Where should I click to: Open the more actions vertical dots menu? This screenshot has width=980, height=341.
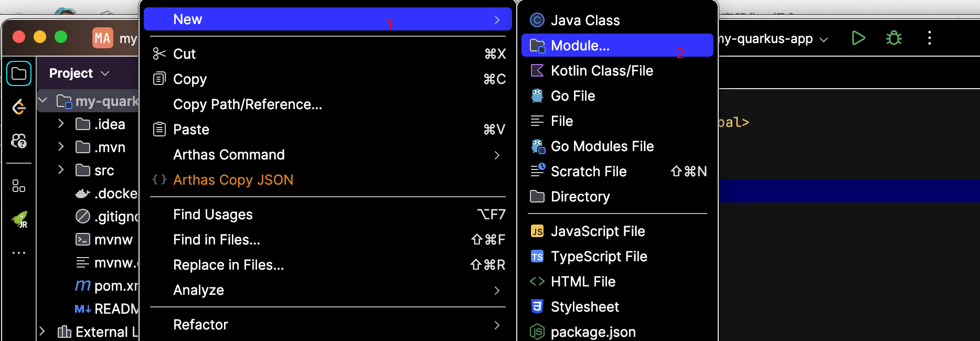click(x=930, y=38)
